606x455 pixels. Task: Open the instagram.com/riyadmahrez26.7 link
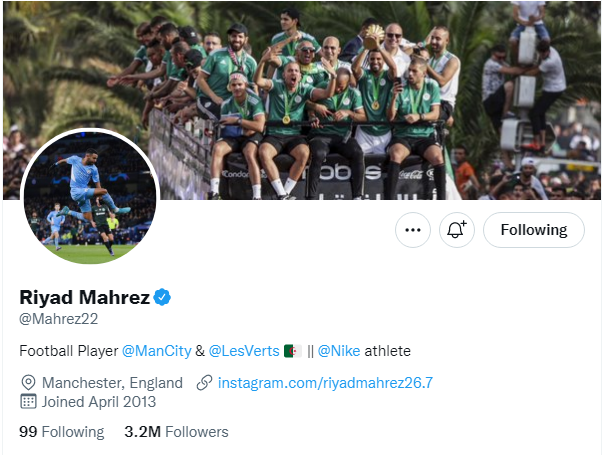(x=325, y=383)
